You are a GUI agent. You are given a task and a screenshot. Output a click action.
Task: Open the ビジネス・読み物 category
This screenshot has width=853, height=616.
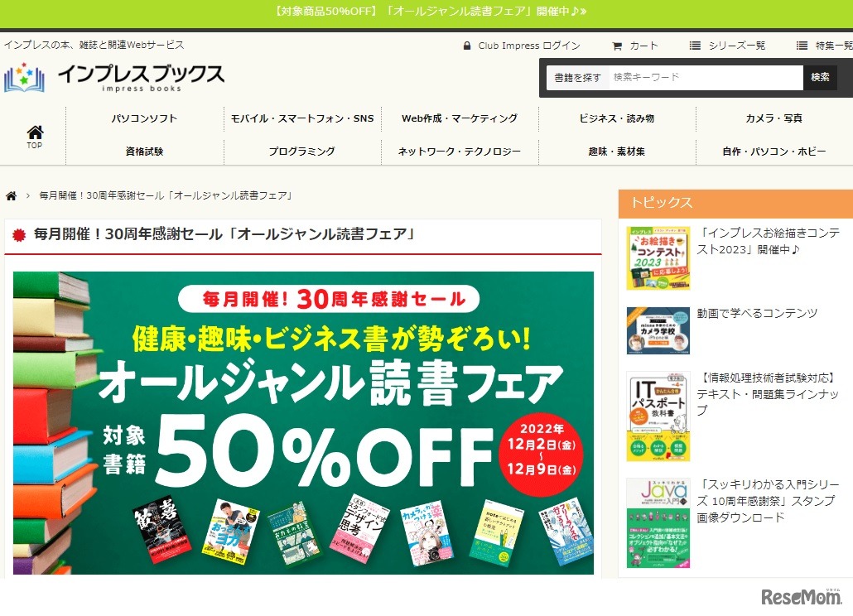pyautogui.click(x=617, y=118)
